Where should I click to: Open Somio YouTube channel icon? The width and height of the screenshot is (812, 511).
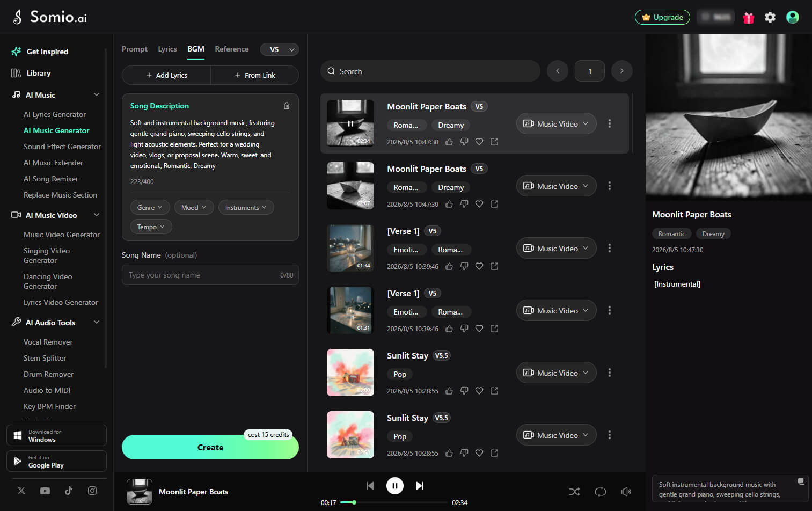tap(45, 491)
